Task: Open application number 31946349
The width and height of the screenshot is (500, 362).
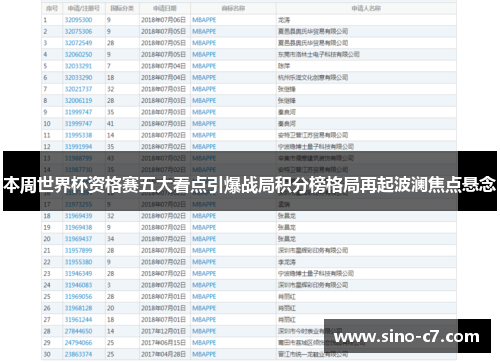Action: tap(78, 274)
